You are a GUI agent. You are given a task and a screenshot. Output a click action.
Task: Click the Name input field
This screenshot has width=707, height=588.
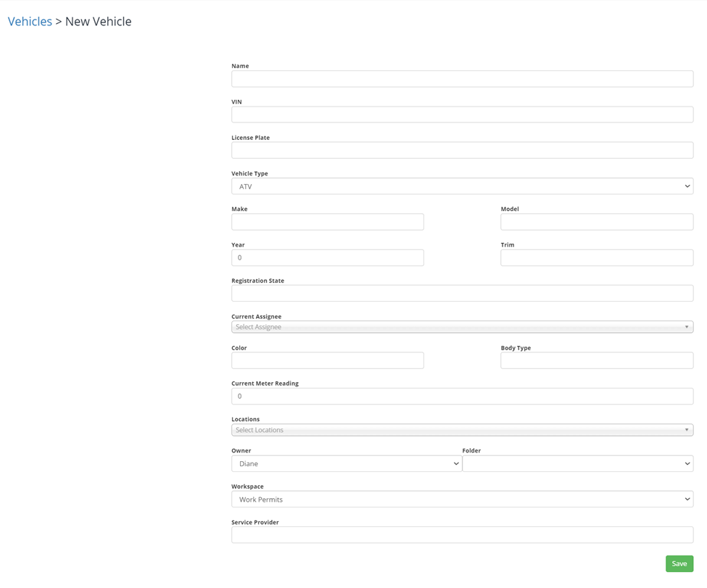[x=462, y=79]
